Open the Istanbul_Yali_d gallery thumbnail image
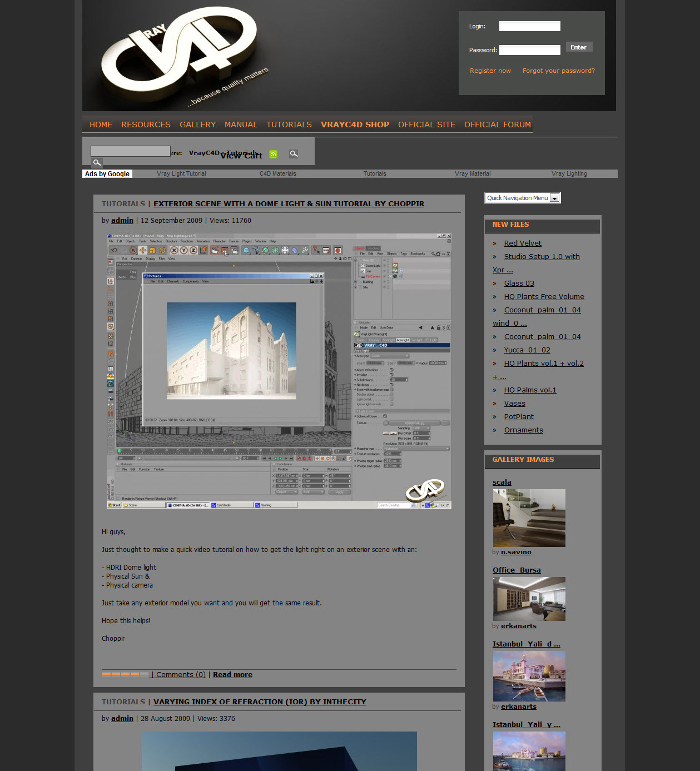Image resolution: width=700 pixels, height=771 pixels. [529, 676]
